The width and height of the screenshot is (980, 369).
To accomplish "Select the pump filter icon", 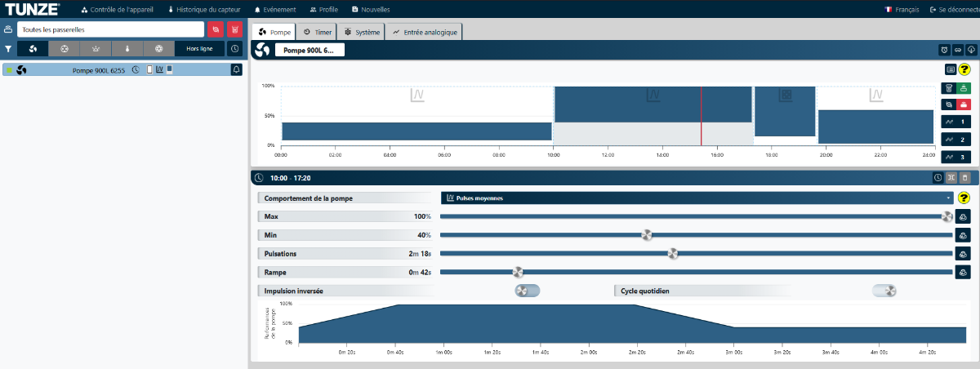I will point(33,49).
